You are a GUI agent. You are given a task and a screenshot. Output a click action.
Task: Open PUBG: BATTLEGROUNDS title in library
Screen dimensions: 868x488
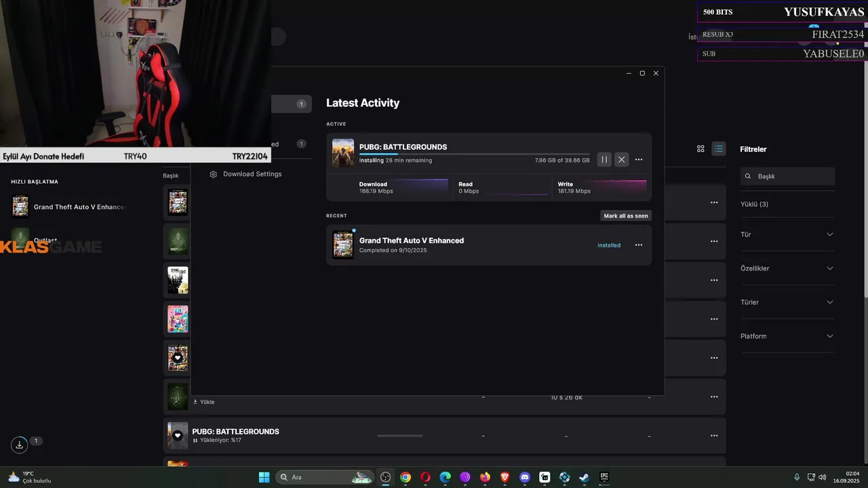tap(235, 432)
